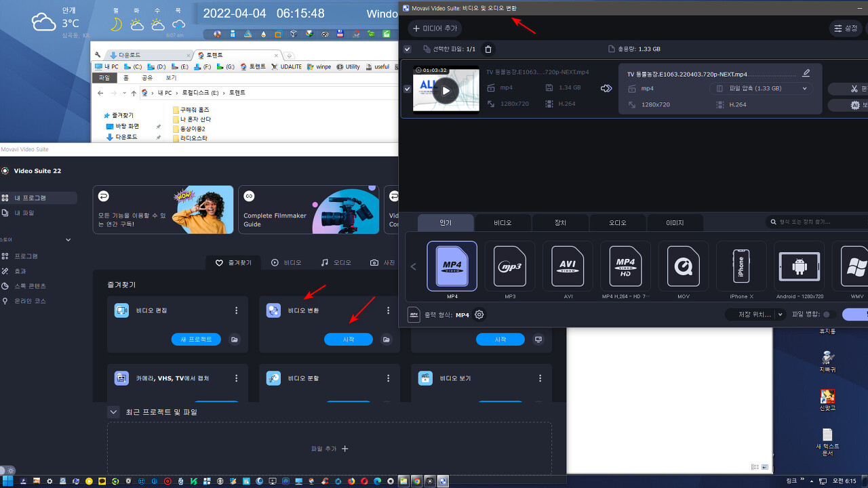Expand the 스토어 sidebar section chevron
Viewport: 868px width, 488px height.
[x=68, y=239]
